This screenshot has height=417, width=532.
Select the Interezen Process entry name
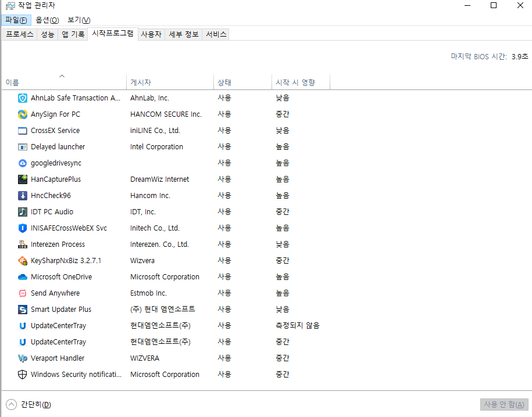point(58,245)
